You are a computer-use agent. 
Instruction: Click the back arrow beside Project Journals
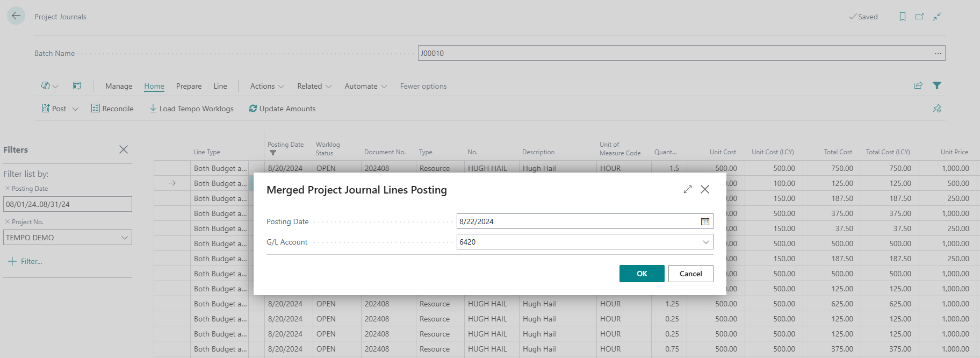[x=16, y=16]
